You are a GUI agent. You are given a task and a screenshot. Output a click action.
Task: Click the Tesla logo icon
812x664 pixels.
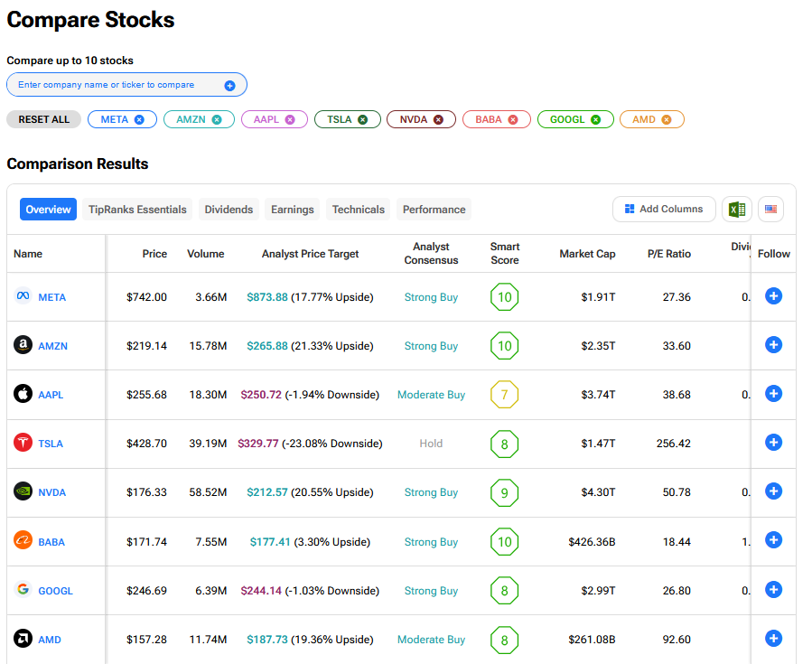[x=23, y=443]
